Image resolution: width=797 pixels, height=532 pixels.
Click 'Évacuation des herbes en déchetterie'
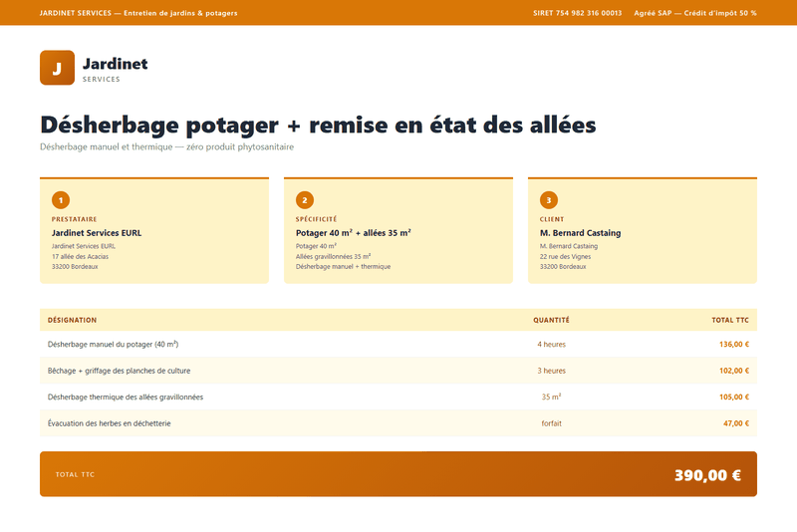pyautogui.click(x=110, y=423)
